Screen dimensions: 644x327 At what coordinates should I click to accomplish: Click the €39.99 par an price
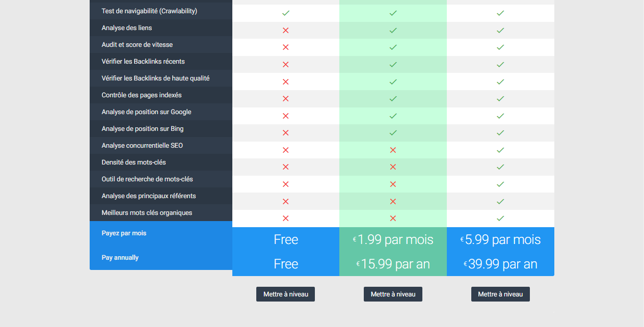[500, 264]
